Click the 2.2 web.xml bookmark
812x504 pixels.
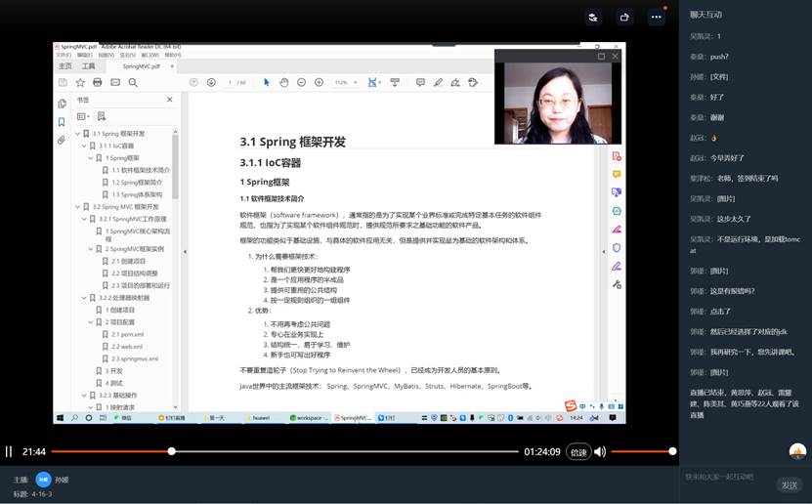click(x=127, y=347)
